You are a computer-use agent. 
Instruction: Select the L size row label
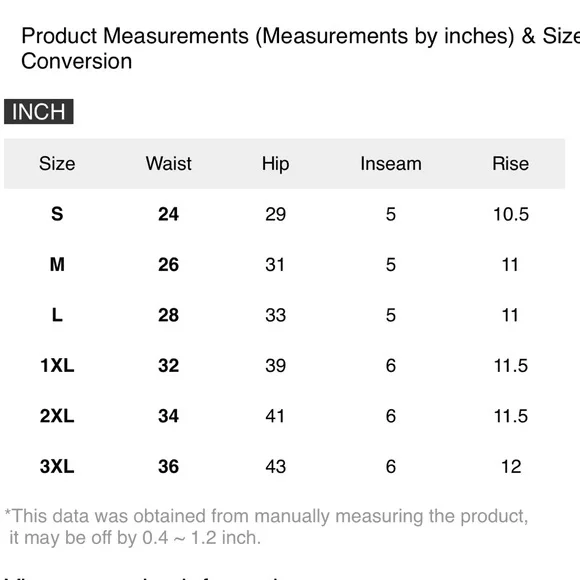(57, 315)
